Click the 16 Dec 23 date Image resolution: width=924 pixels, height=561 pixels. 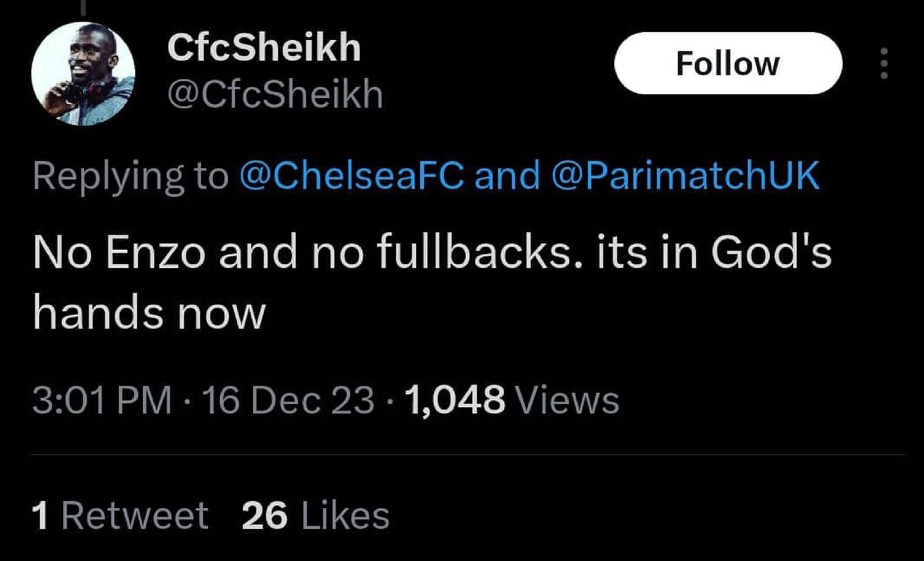point(288,401)
